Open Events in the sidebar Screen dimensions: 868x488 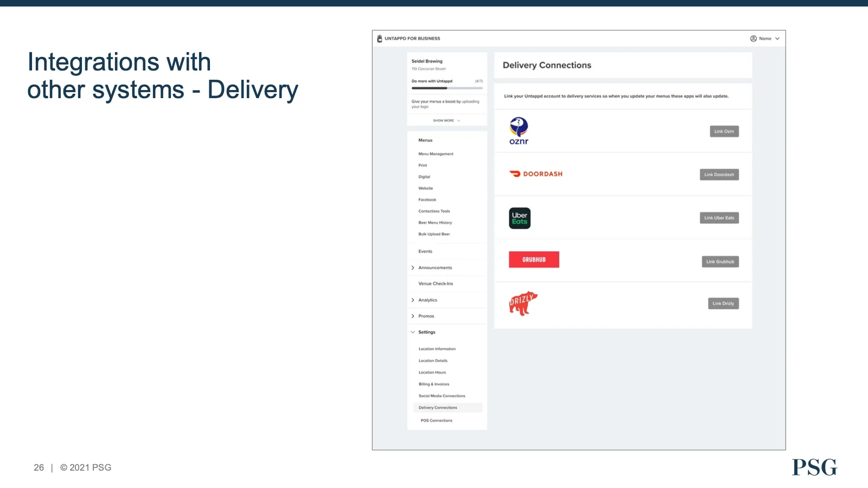tap(425, 252)
